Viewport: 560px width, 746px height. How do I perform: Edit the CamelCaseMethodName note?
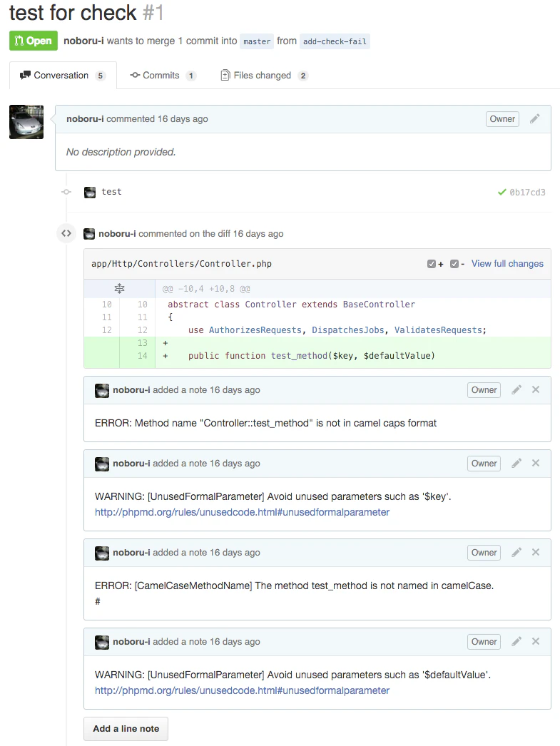tap(516, 552)
